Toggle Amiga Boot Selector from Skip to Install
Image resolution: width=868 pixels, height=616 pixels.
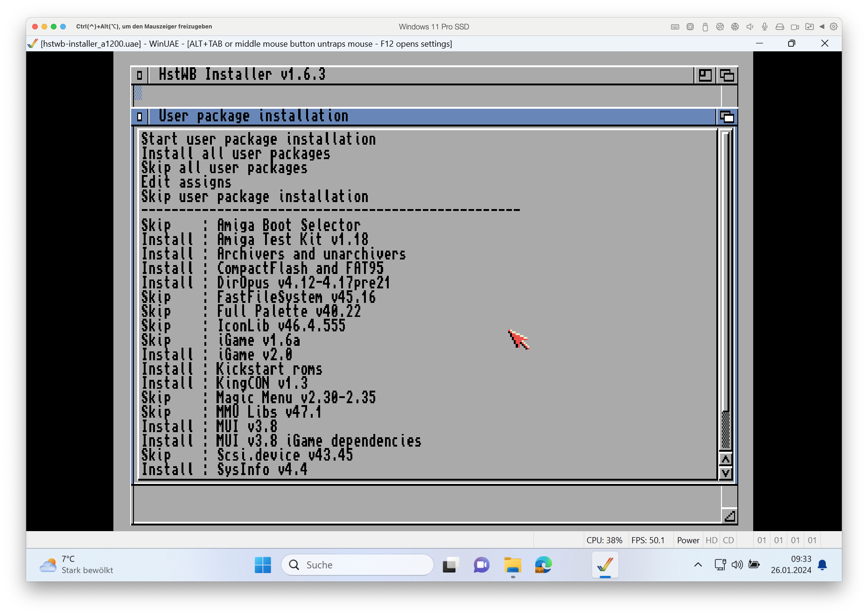click(x=251, y=225)
